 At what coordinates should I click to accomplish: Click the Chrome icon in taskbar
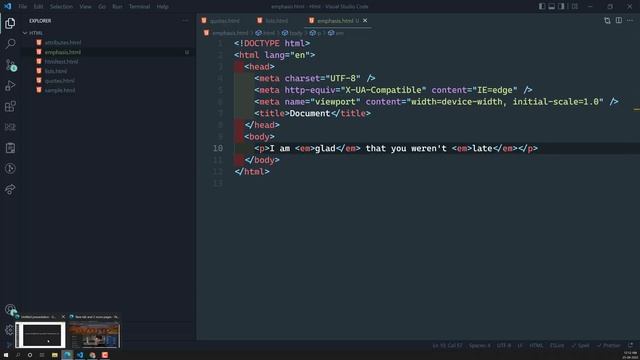pos(93,355)
